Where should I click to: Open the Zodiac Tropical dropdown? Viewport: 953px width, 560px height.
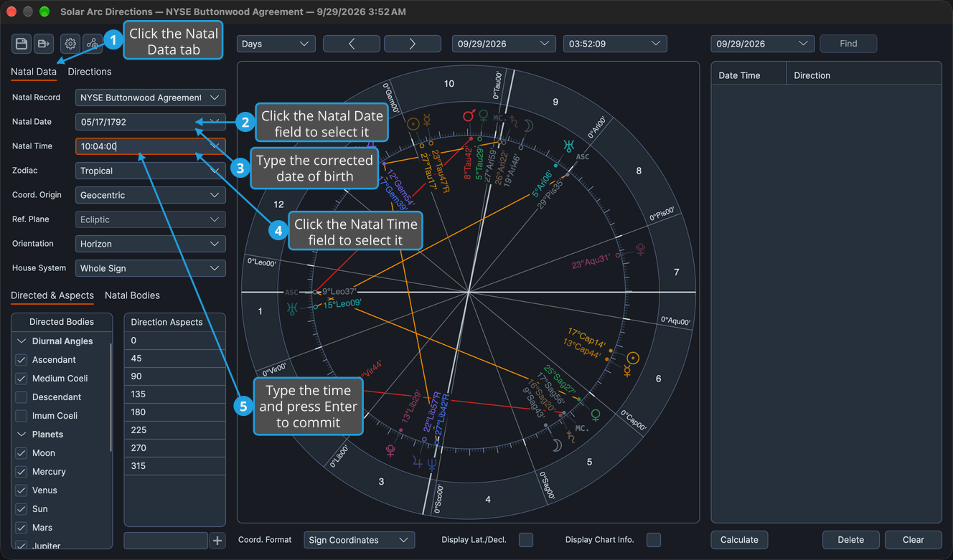[x=151, y=171]
